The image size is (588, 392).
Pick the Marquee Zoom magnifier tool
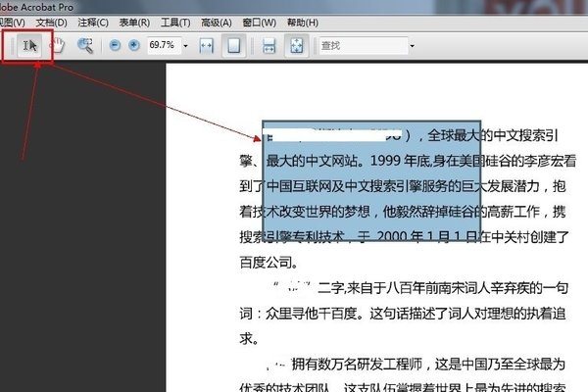(85, 46)
